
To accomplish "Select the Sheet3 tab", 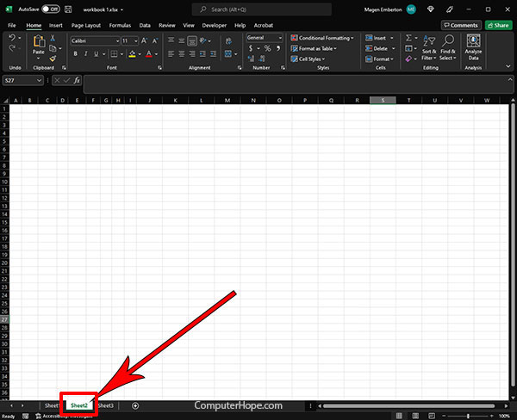I will (x=106, y=405).
